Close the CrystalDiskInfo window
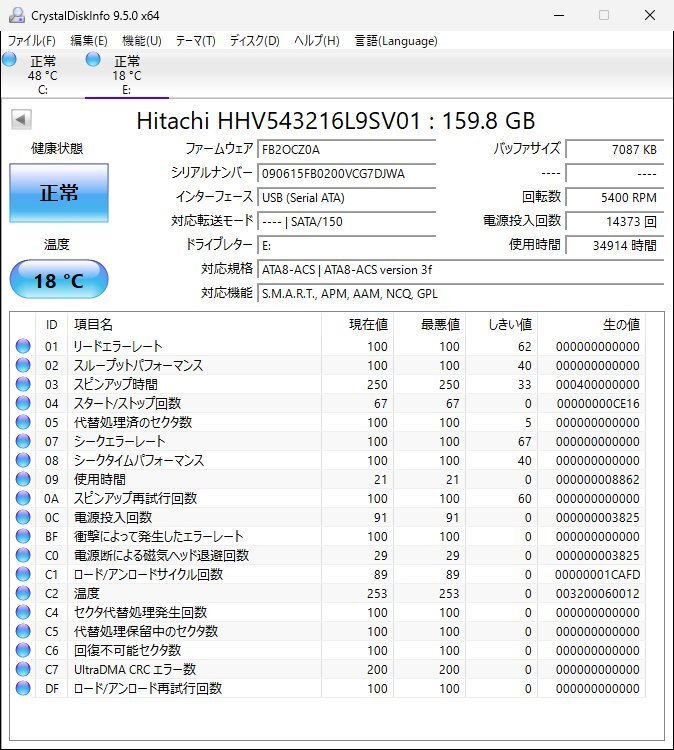Viewport: 674px width, 750px height. [x=650, y=15]
